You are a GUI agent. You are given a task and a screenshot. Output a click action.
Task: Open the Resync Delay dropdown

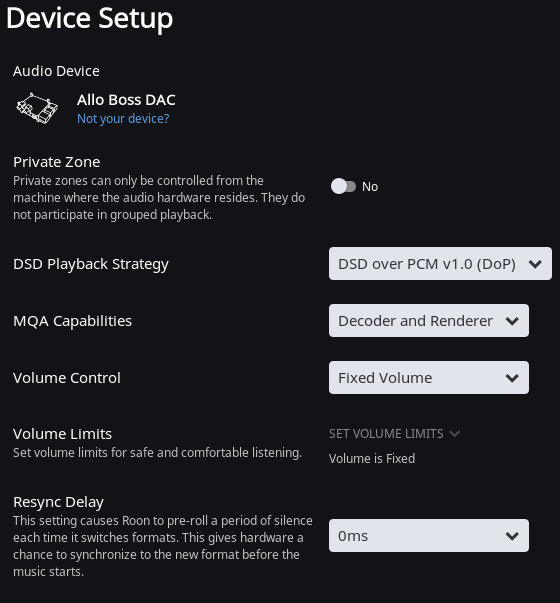[x=428, y=536]
